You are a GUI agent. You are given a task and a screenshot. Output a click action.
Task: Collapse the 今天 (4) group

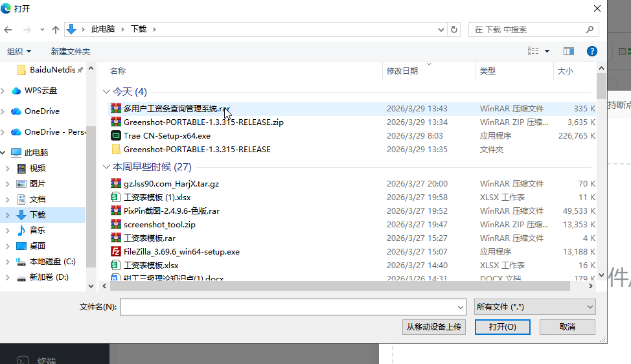106,92
